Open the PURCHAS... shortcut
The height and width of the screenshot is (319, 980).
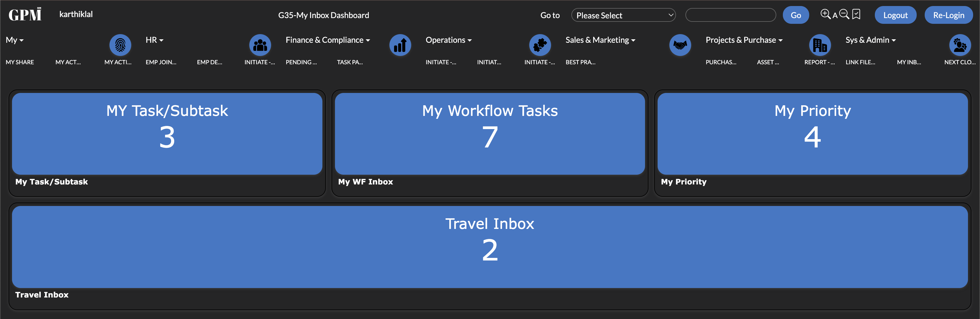point(721,62)
